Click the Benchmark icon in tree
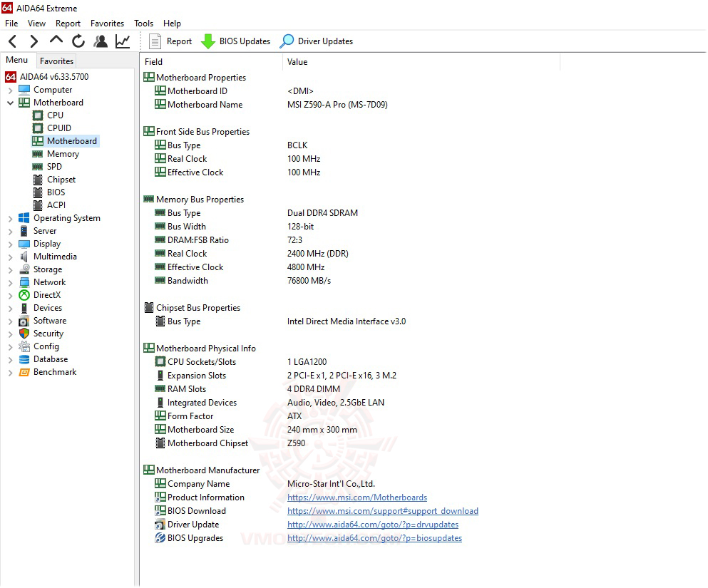Screen dimensions: 708x588 tap(24, 372)
